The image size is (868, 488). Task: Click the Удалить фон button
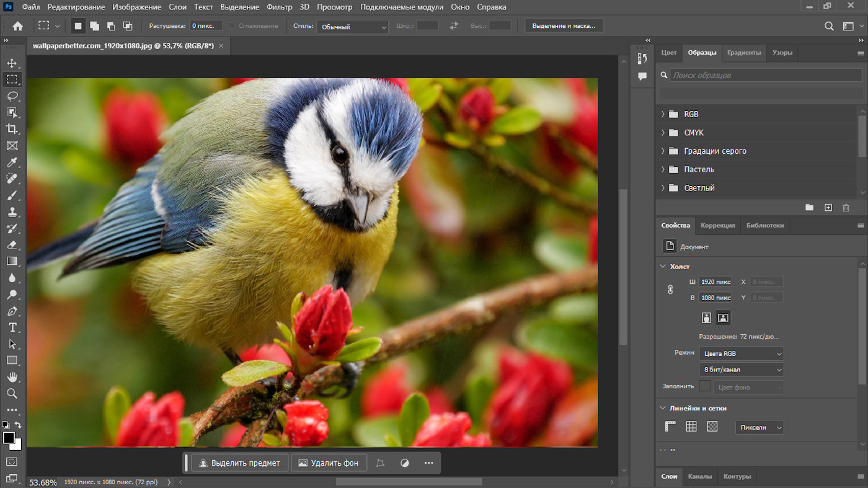(x=329, y=463)
